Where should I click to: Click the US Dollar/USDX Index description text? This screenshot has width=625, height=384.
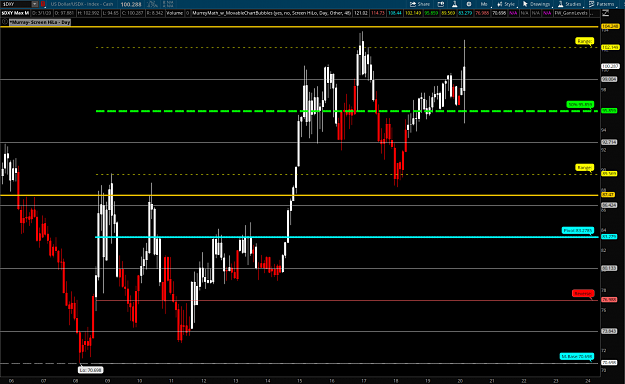(x=82, y=4)
